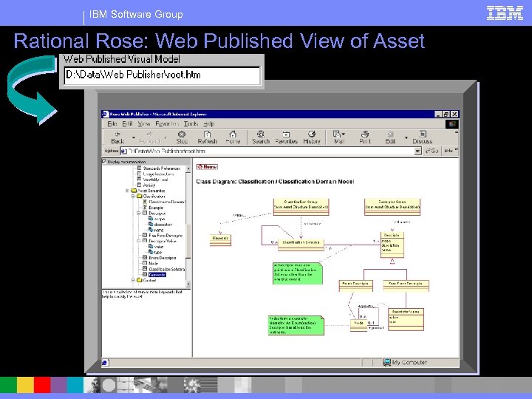Click the tree scrollbar down arrow
This screenshot has width=532, height=399.
point(188,284)
